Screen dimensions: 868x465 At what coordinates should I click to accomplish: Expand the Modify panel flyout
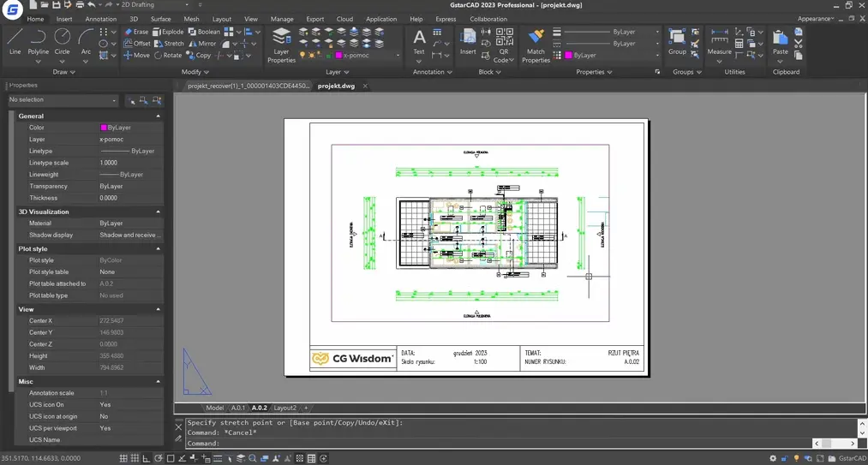[195, 72]
